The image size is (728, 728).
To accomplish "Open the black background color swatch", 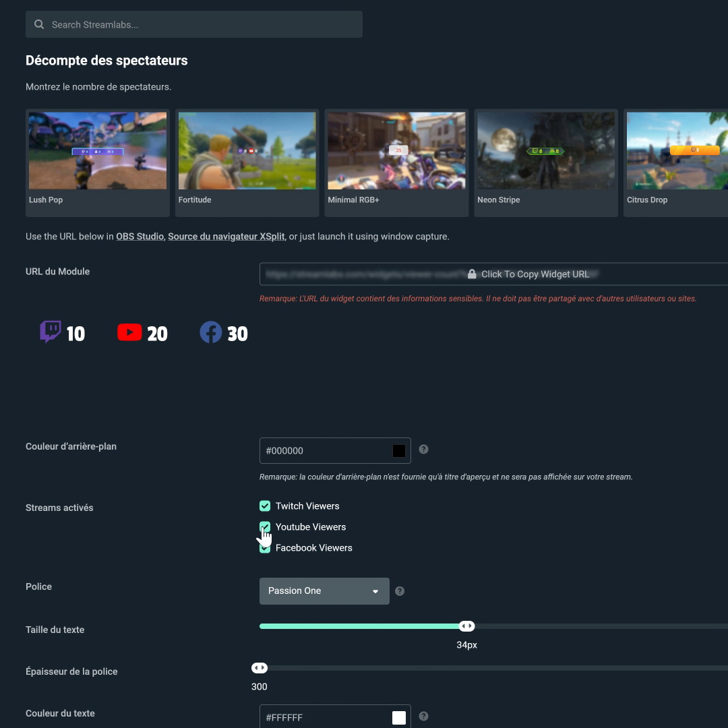I will [x=399, y=450].
